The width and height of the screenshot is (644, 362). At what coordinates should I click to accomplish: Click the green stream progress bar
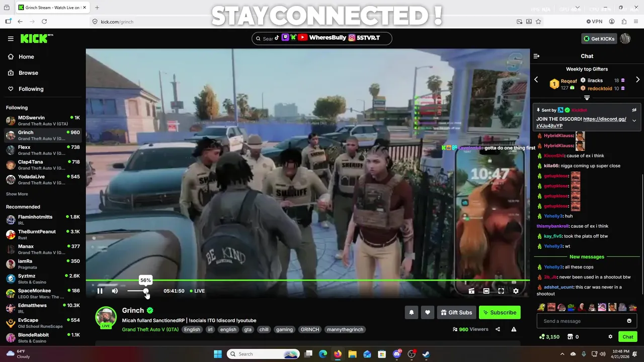[x=307, y=280]
